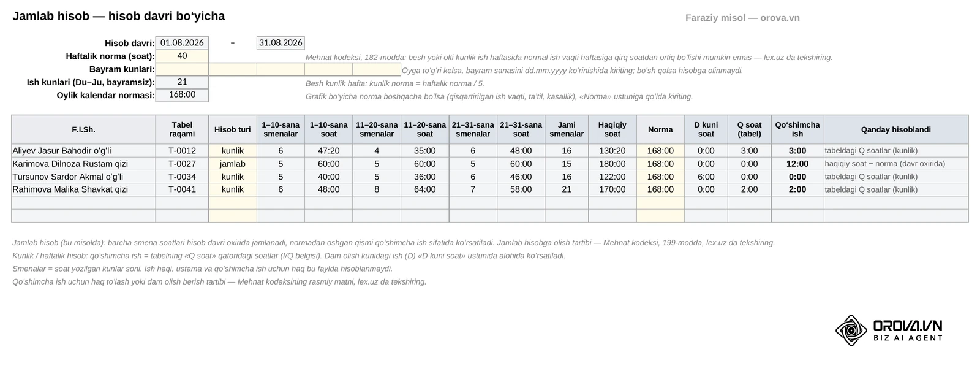
Task: Select the period end date 31.08.2026
Action: [x=281, y=43]
